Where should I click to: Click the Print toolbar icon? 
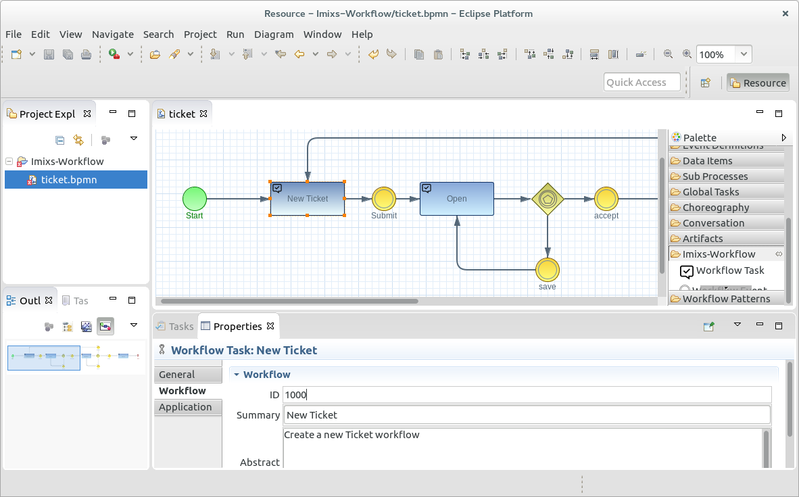(86, 54)
